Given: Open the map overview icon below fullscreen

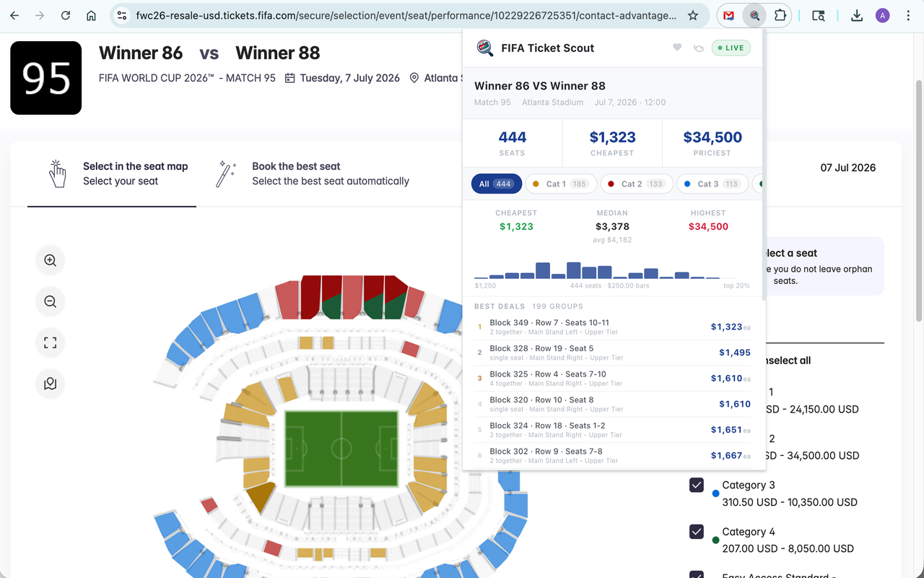Looking at the screenshot, I should click(x=50, y=384).
